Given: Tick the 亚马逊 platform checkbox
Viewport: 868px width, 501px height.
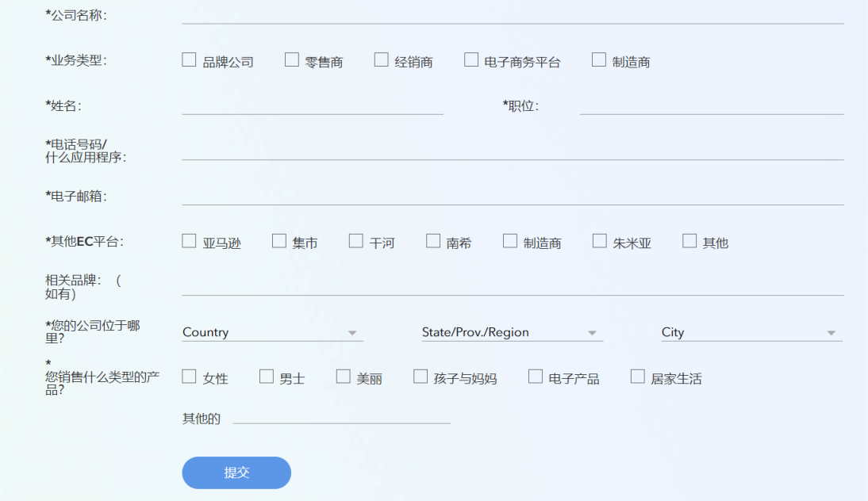Looking at the screenshot, I should (x=189, y=241).
